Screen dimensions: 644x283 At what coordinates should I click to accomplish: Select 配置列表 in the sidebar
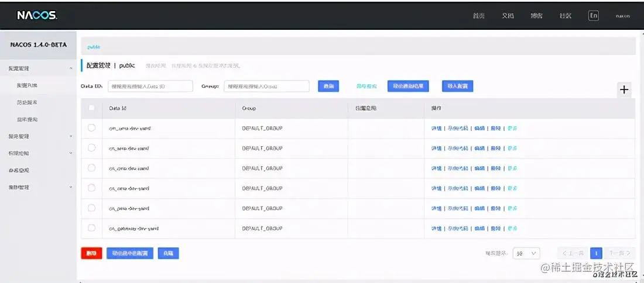[27, 85]
